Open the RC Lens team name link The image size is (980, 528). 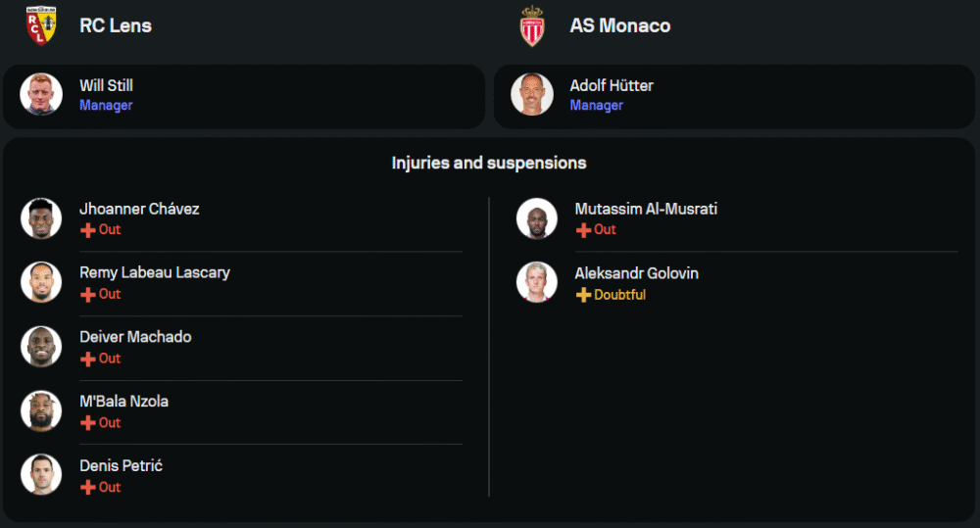(116, 26)
